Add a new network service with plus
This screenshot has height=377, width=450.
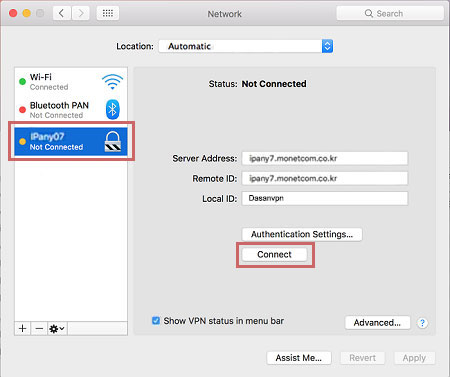point(23,329)
